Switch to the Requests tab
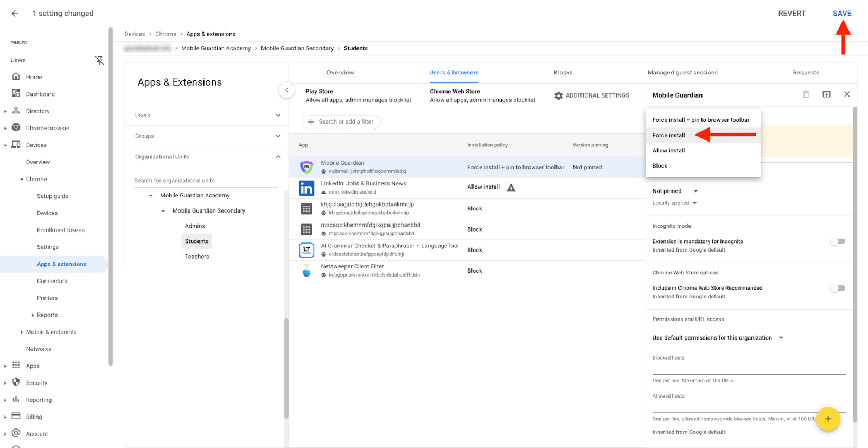The image size is (868, 448). tap(806, 73)
